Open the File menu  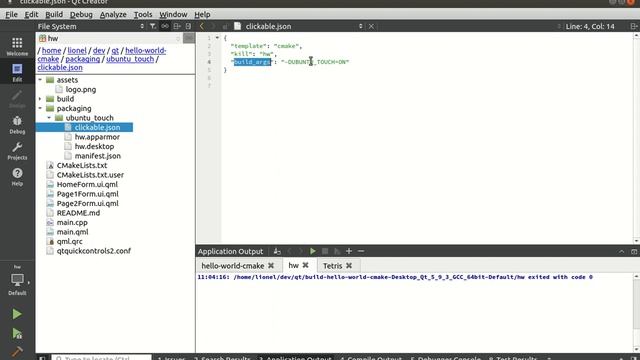click(x=11, y=14)
